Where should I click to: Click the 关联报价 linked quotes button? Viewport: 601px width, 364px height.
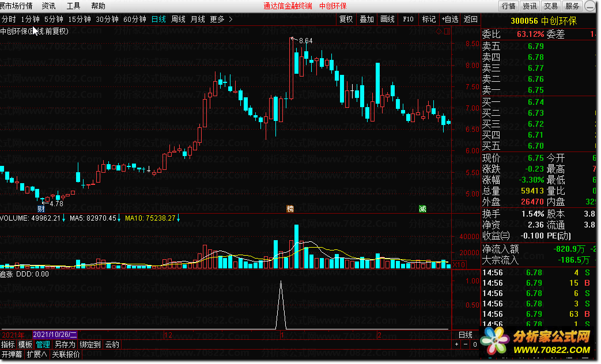pos(66,354)
